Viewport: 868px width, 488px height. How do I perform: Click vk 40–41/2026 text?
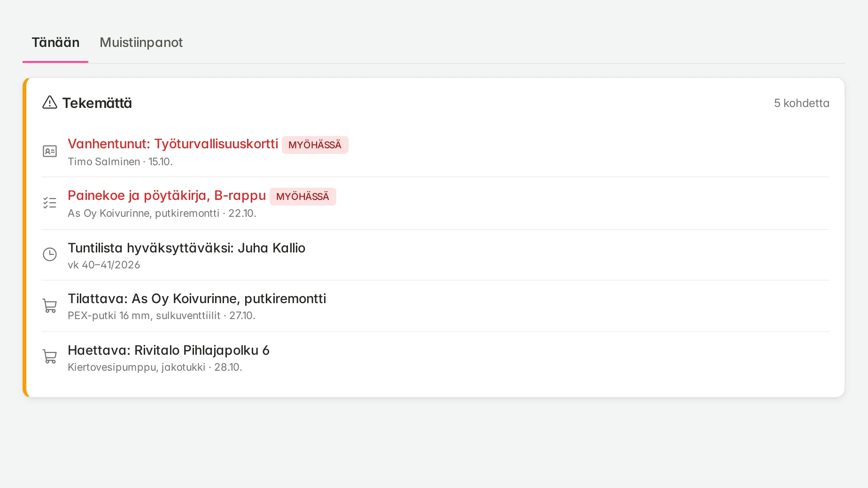[x=104, y=265]
